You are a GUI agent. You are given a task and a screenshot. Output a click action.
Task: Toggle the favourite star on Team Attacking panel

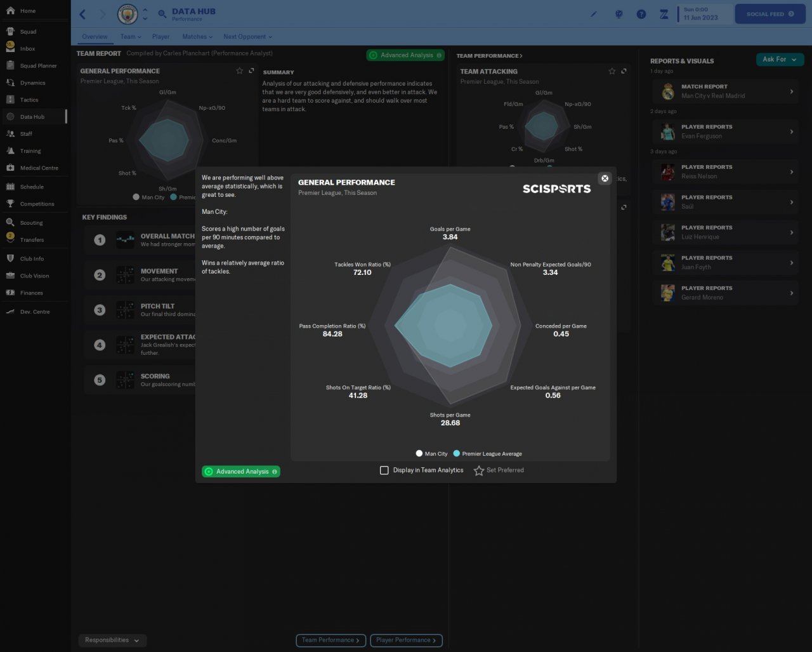coord(612,71)
